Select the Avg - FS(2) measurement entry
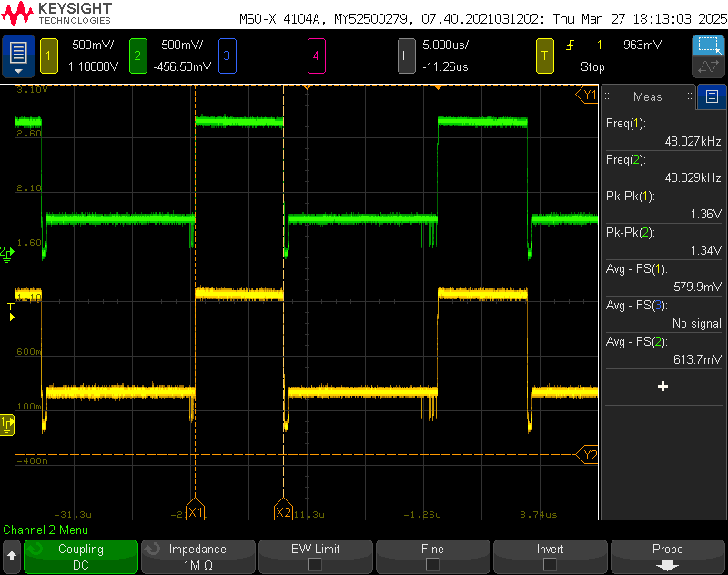The width and height of the screenshot is (728, 575). tap(663, 350)
